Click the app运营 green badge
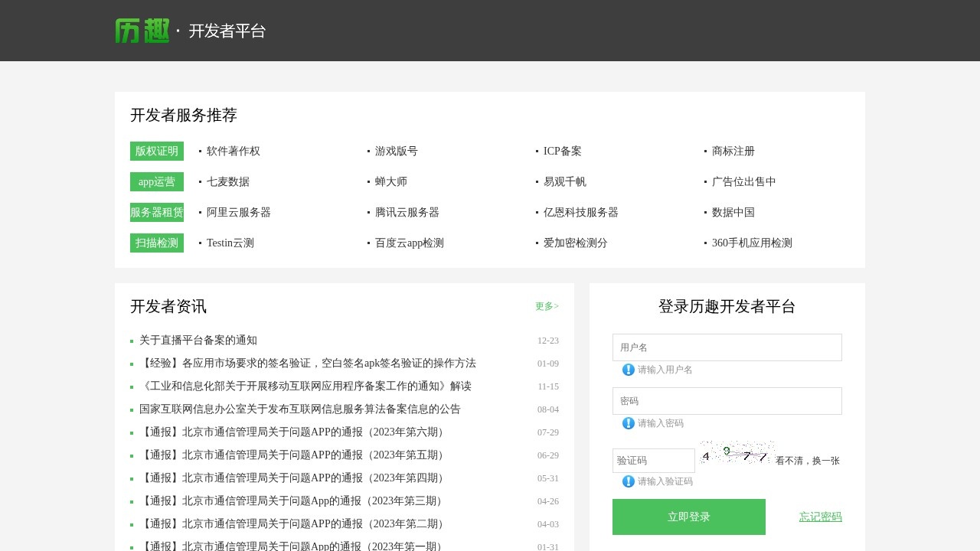This screenshot has width=980, height=551. pos(156,181)
